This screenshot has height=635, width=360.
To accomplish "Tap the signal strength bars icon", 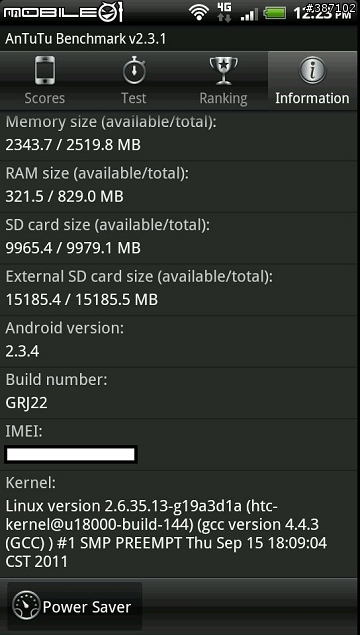I will click(x=249, y=14).
